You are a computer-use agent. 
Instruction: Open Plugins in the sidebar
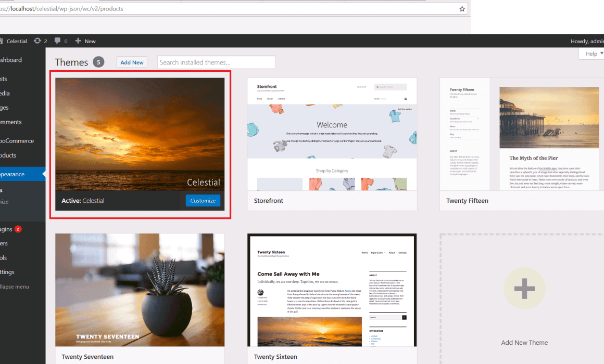pyautogui.click(x=6, y=229)
